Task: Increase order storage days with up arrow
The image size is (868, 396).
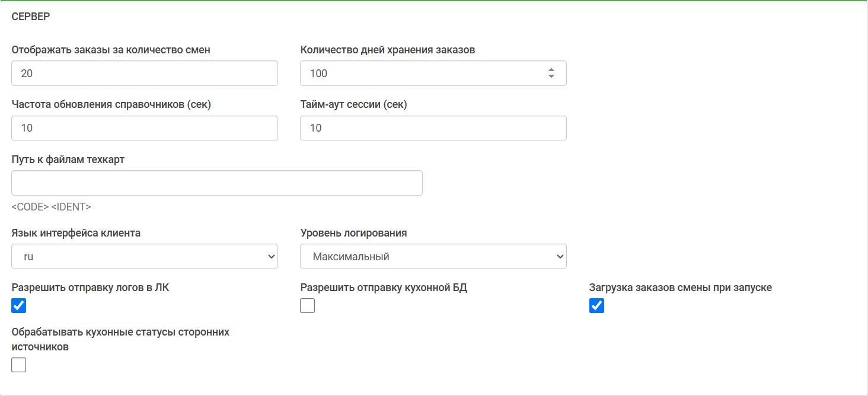Action: tap(551, 70)
